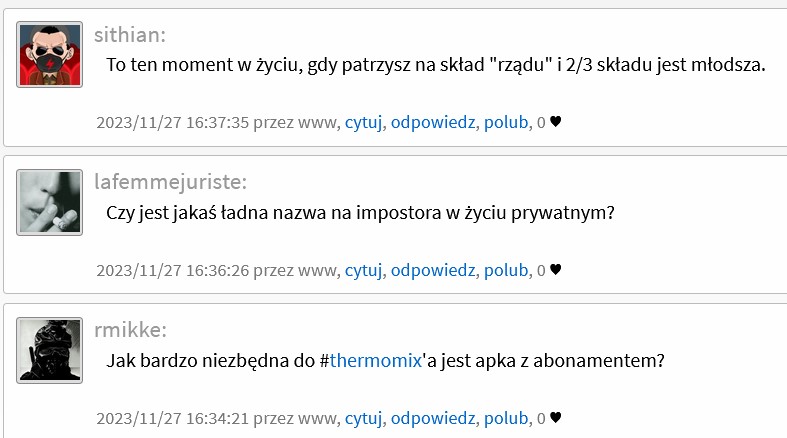
Task: Open rmikke's avatar image
Action: (x=49, y=350)
